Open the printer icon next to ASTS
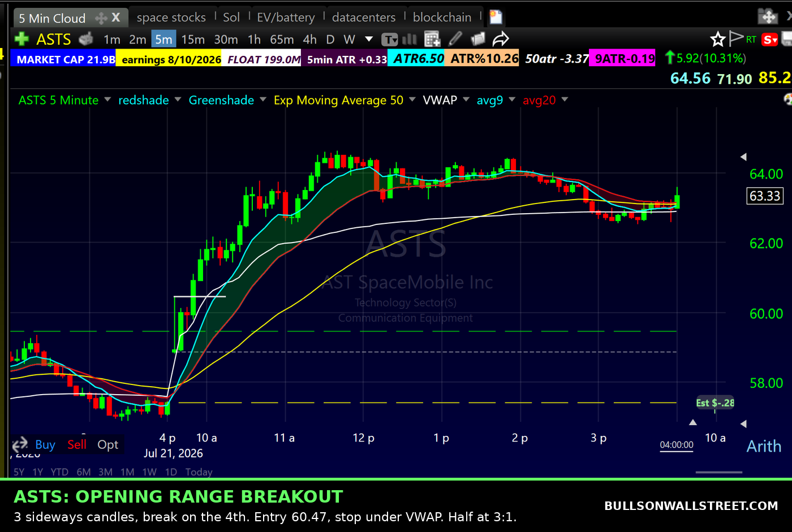The width and height of the screenshot is (792, 532). point(86,39)
